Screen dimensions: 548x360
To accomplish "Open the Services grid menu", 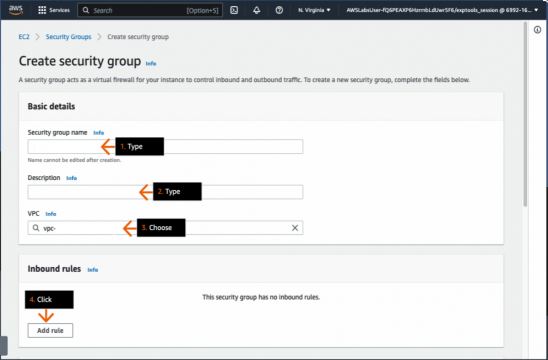I will click(x=54, y=10).
